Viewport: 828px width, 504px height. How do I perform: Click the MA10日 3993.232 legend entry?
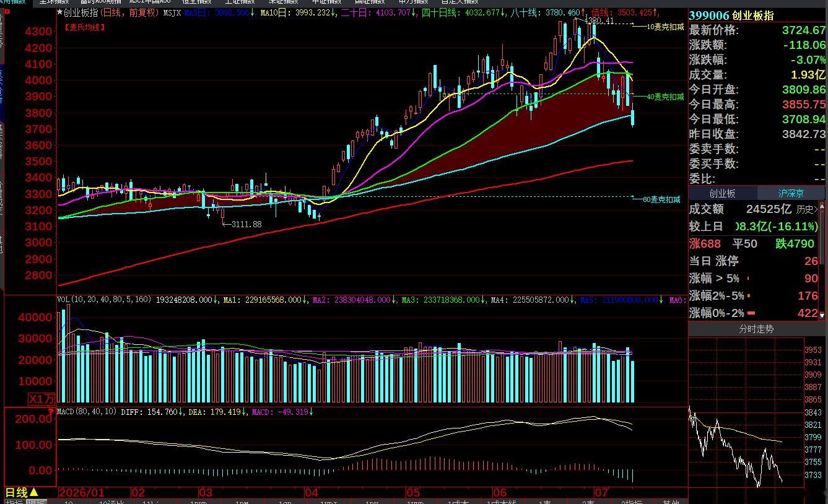pos(299,12)
